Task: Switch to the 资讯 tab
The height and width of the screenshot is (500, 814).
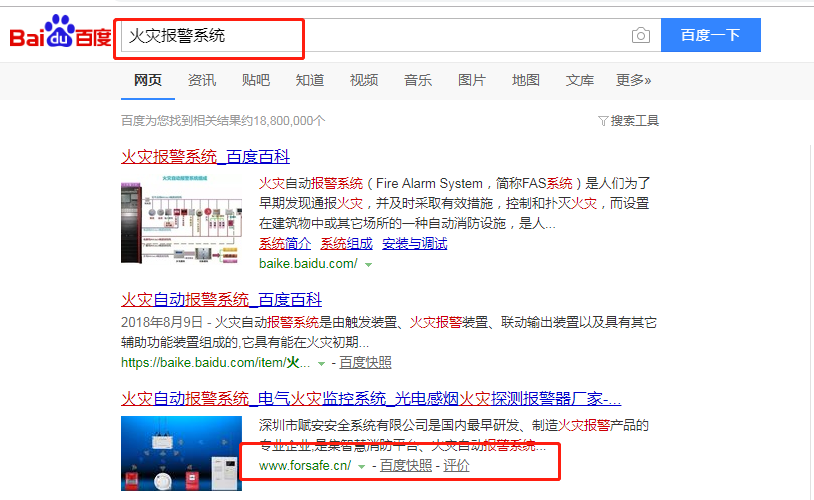Action: tap(202, 80)
